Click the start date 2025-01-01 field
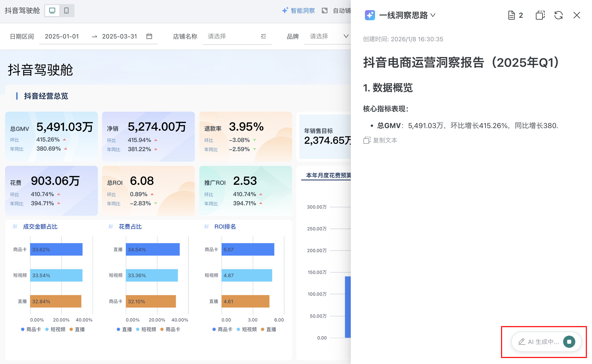The image size is (592, 364). coord(62,36)
